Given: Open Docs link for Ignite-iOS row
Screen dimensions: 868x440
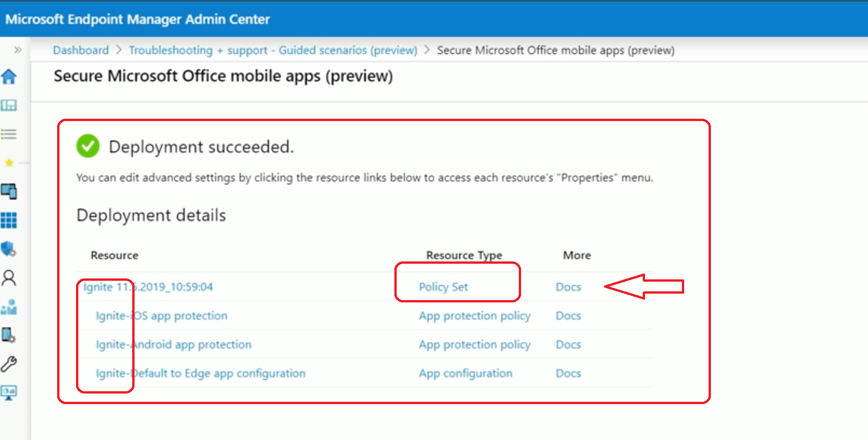Looking at the screenshot, I should pos(568,316).
